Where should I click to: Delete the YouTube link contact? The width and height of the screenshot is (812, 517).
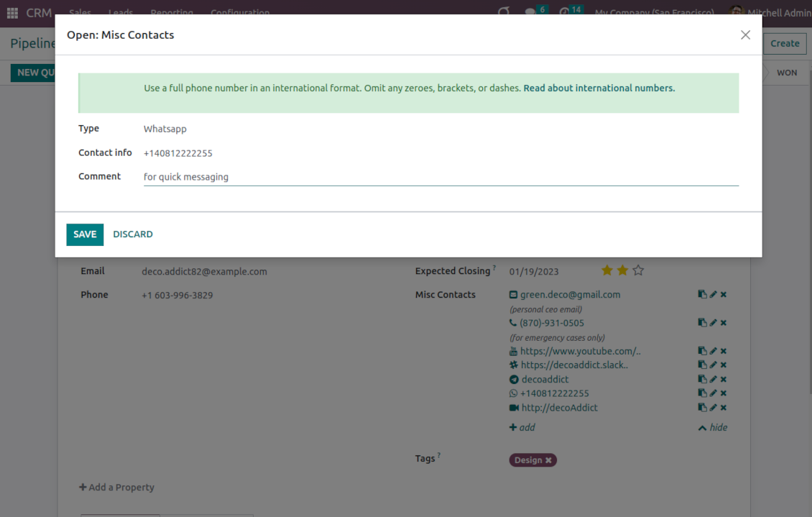point(724,351)
